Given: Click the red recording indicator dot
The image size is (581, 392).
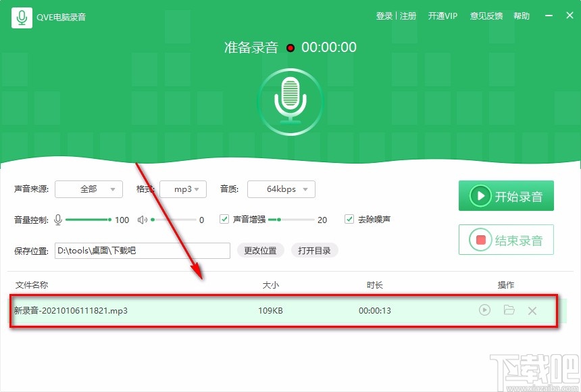Looking at the screenshot, I should 290,47.
